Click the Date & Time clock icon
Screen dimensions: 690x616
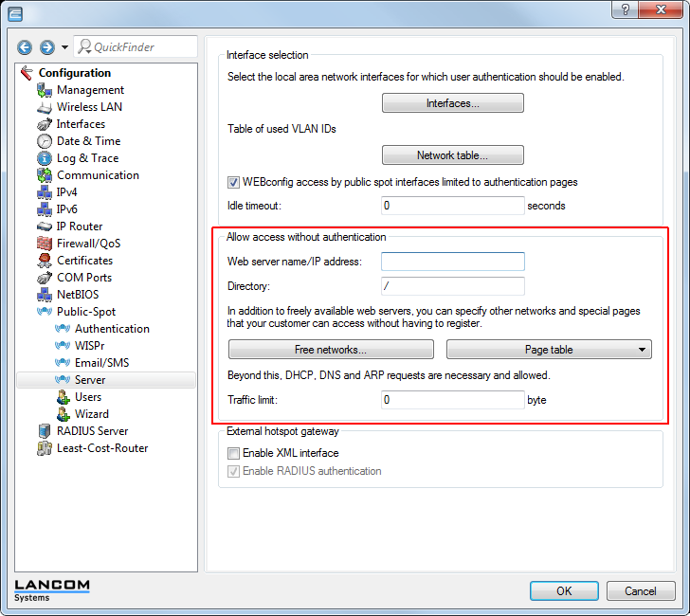coord(44,141)
